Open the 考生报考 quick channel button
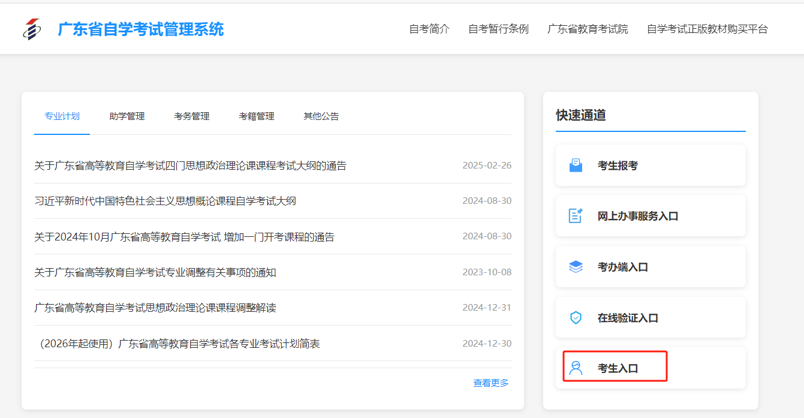Viewport: 804px width, 418px height. tap(651, 165)
